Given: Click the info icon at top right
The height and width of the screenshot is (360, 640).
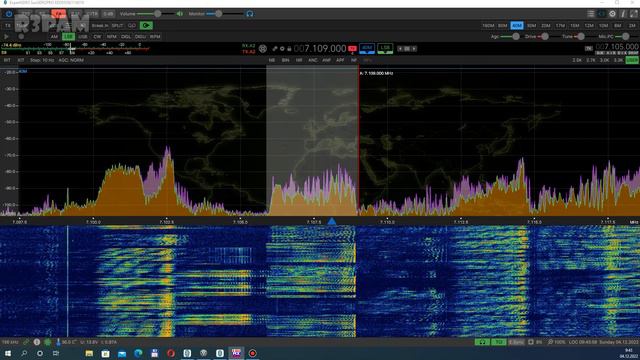Looking at the screenshot, I should (x=623, y=14).
